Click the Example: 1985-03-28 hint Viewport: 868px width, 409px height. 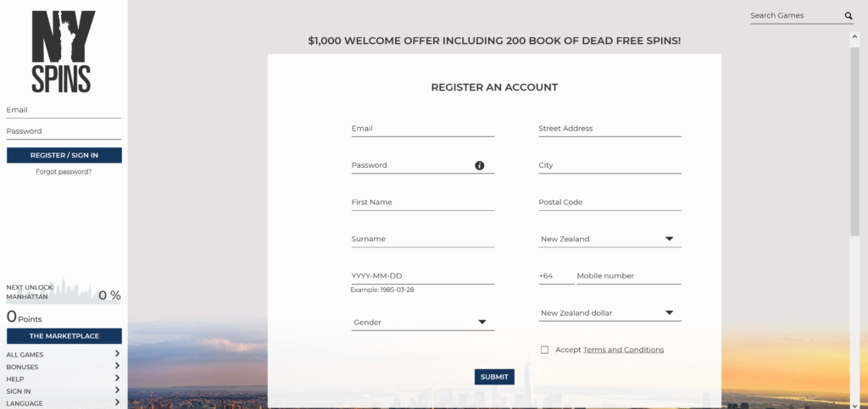382,290
